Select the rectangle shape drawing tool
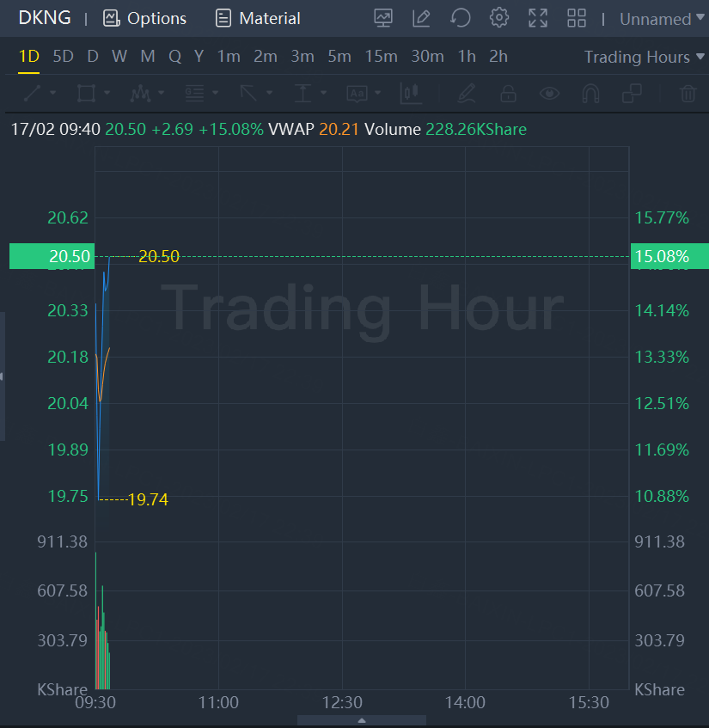Screen dimensions: 709x728 (86, 93)
